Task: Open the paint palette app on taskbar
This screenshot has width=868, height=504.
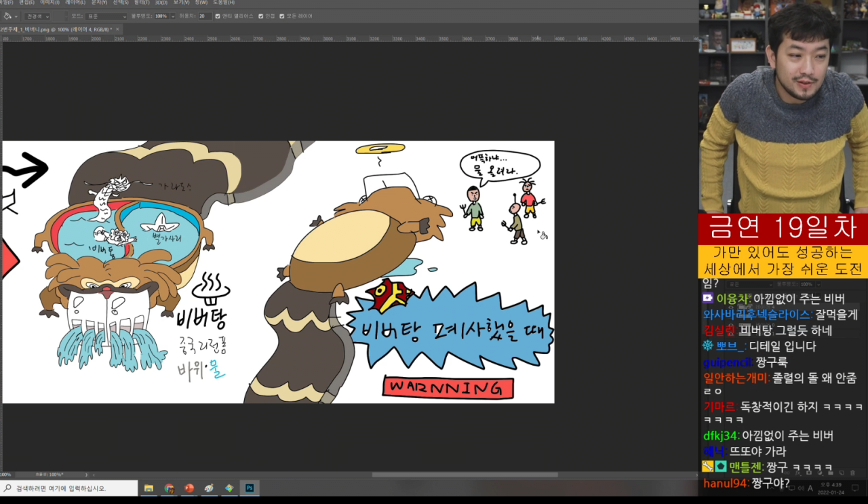Action: coord(210,488)
